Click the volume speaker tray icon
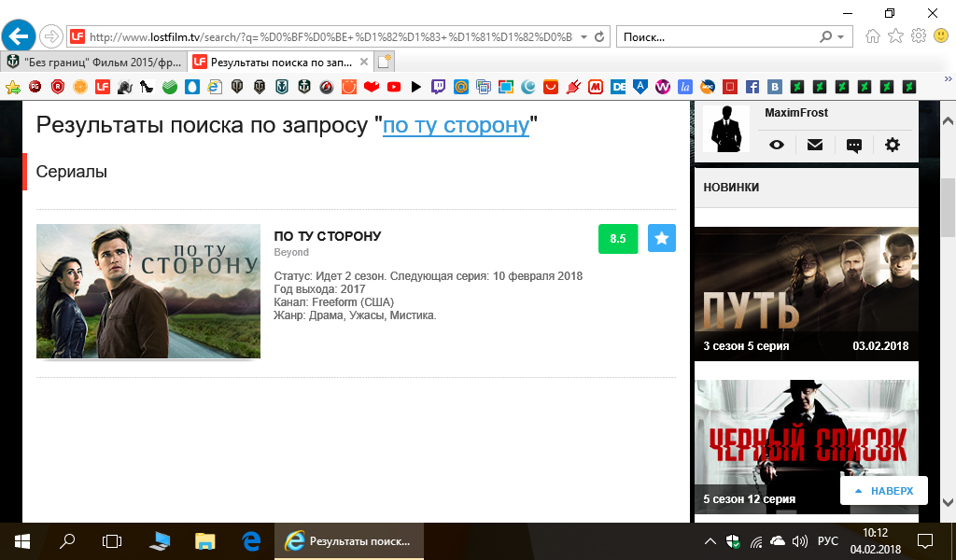 coord(800,541)
